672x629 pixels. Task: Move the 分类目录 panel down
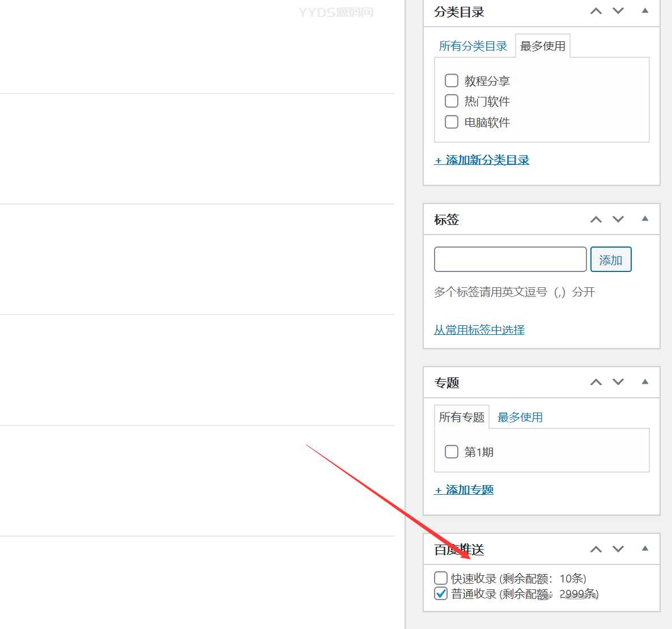tap(618, 11)
